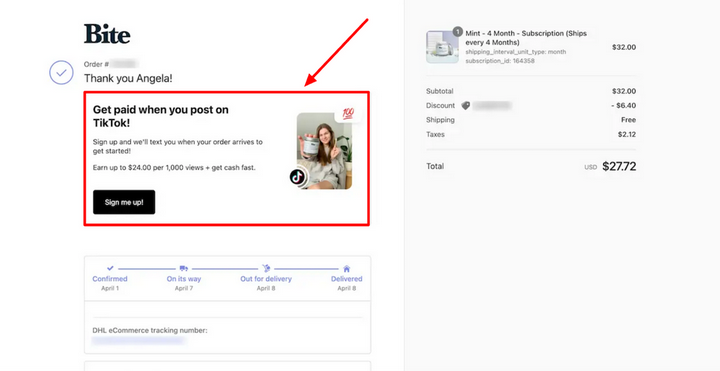Viewport: 720px width, 371px height.
Task: Click the quantity badge on product image
Action: click(457, 31)
